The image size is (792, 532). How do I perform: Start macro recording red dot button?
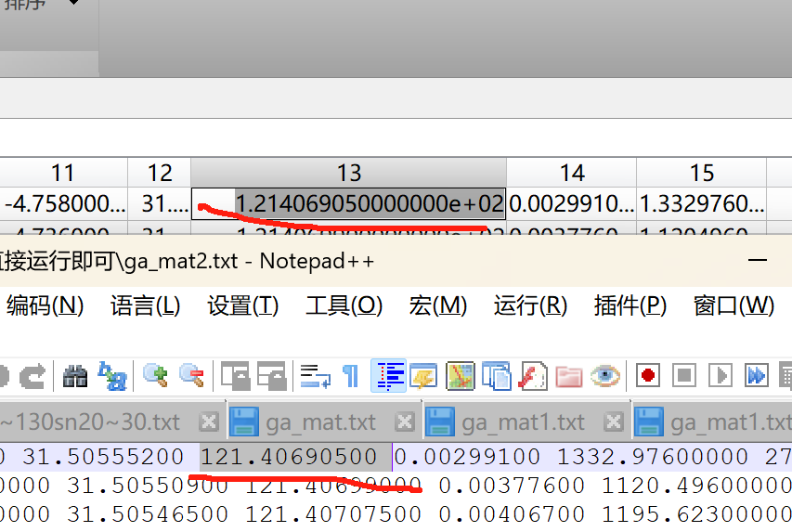648,376
